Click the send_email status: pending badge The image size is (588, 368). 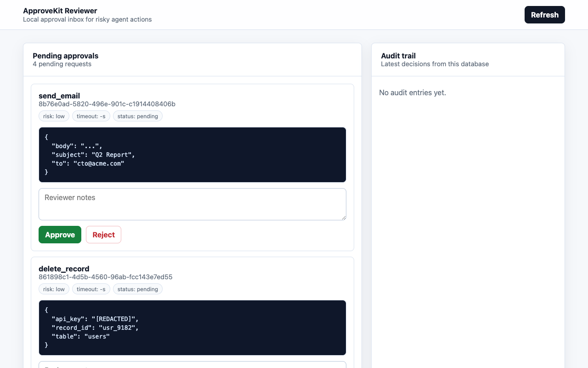[138, 116]
